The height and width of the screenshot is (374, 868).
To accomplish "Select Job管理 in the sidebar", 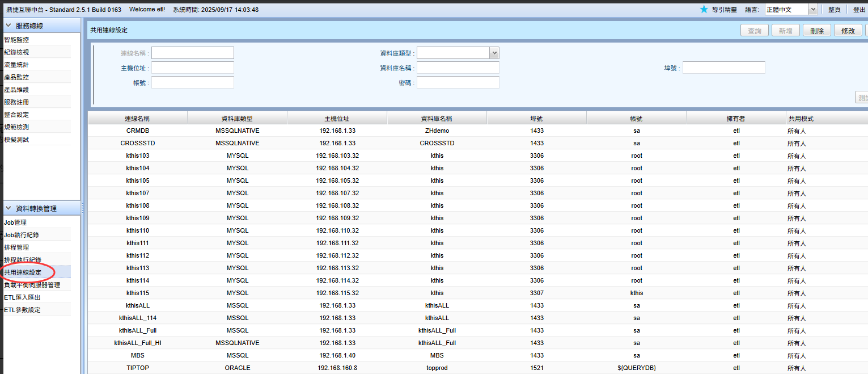I will pos(15,222).
